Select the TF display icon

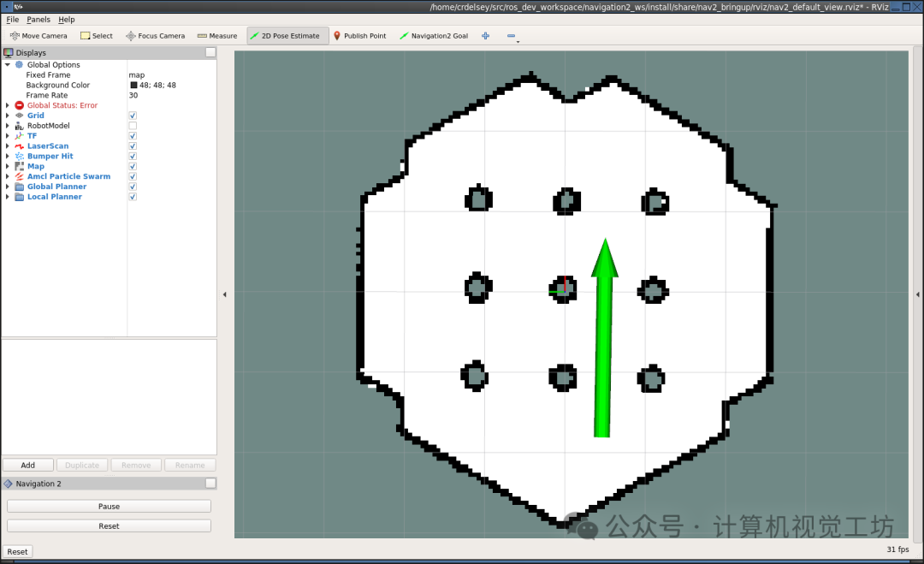pos(20,135)
